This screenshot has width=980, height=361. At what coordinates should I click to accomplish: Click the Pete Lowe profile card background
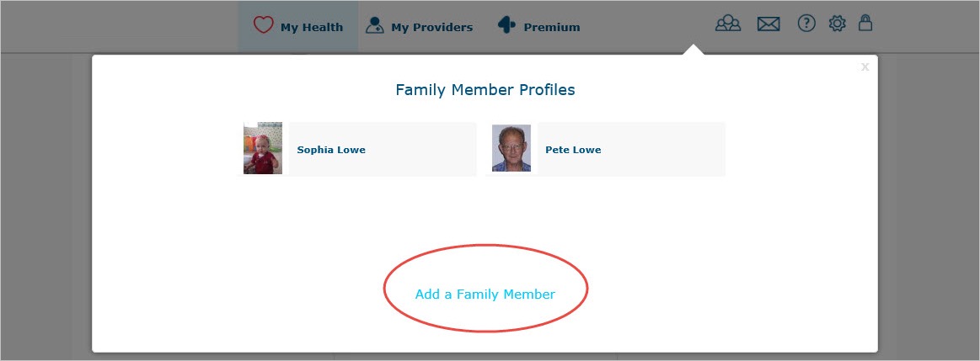pos(605,149)
